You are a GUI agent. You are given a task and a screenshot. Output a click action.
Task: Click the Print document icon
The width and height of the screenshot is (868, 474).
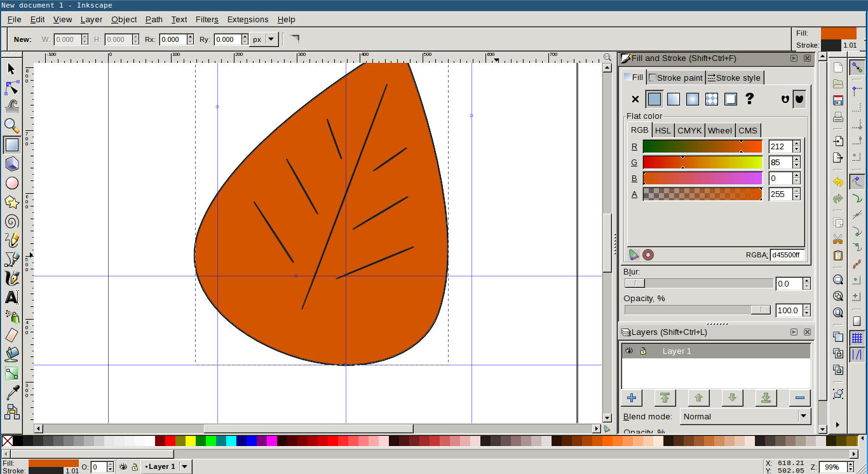[x=838, y=117]
